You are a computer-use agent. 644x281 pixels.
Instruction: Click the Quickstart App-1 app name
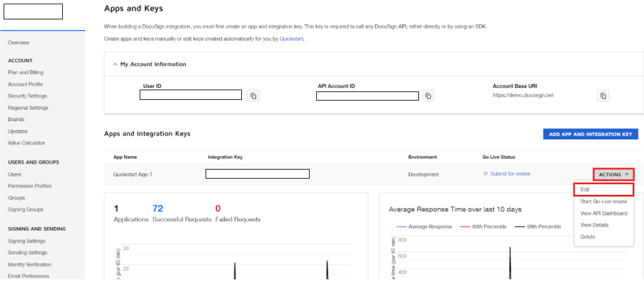[x=132, y=174]
